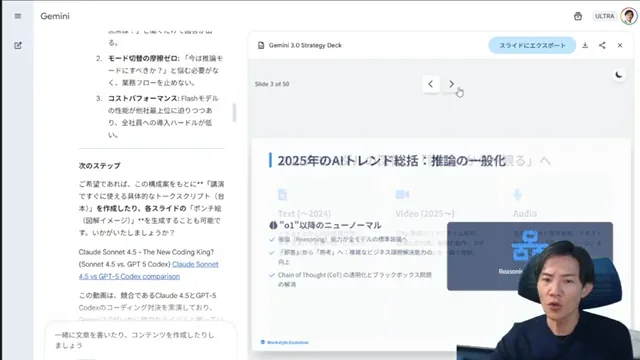The width and height of the screenshot is (640, 360).
Task: Click the Chain of Thought (CoT) bullet
Action: pyautogui.click(x=354, y=279)
